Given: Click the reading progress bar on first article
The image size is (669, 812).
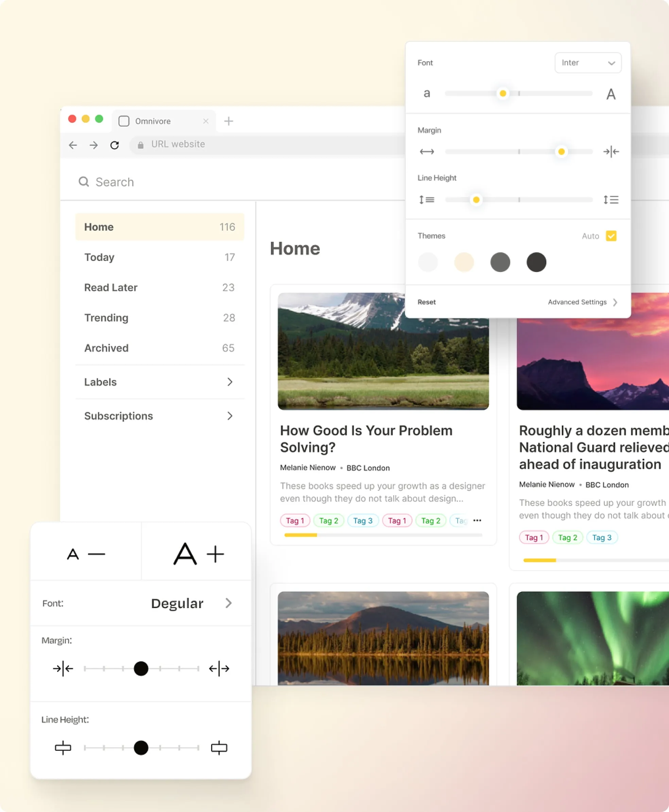Looking at the screenshot, I should pyautogui.click(x=383, y=535).
